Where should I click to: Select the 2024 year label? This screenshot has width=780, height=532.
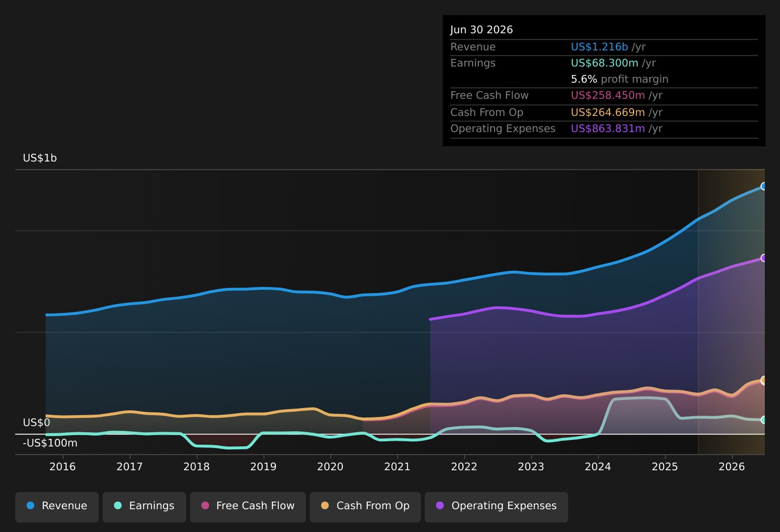[598, 467]
